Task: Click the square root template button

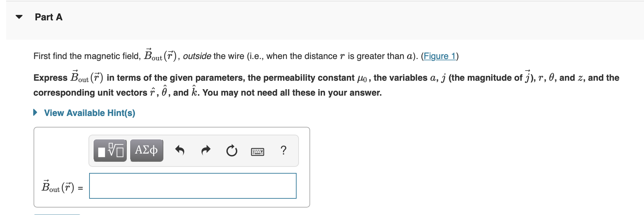Action: point(109,150)
